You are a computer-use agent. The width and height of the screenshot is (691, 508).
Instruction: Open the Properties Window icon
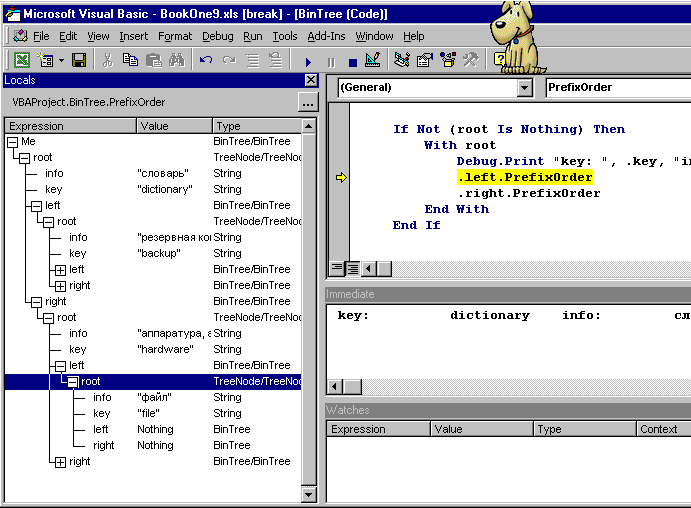click(x=425, y=60)
